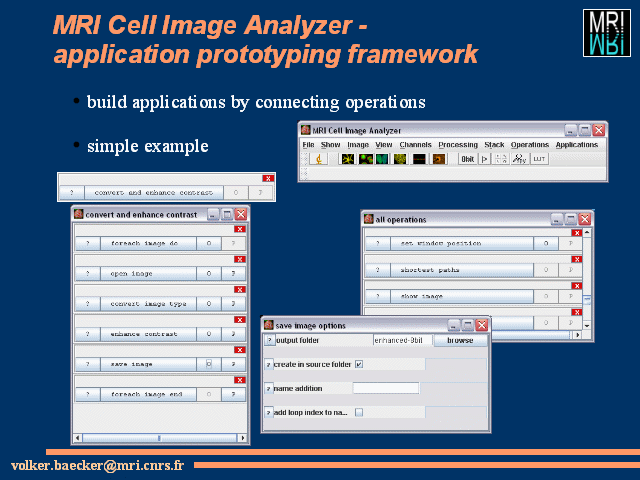
Task: Open the File menu
Action: point(308,145)
